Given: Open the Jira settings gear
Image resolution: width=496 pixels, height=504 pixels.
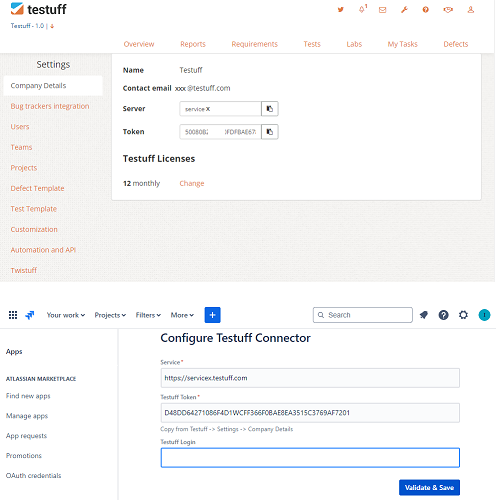Looking at the screenshot, I should (463, 315).
